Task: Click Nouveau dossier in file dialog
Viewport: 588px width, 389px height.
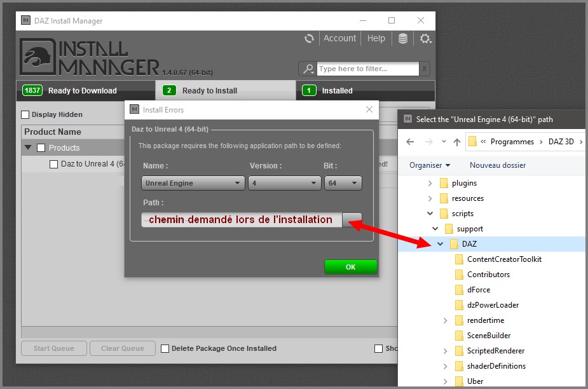Action: pyautogui.click(x=498, y=165)
